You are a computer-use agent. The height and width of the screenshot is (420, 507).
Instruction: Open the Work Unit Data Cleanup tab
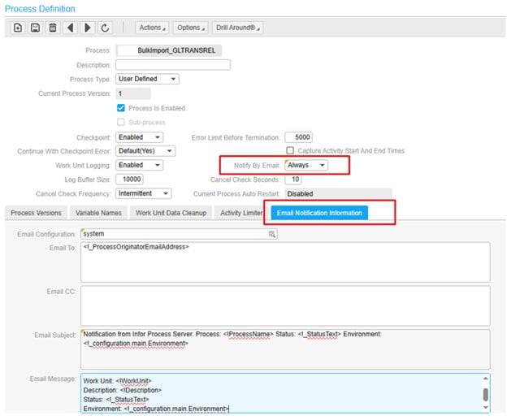tap(170, 213)
